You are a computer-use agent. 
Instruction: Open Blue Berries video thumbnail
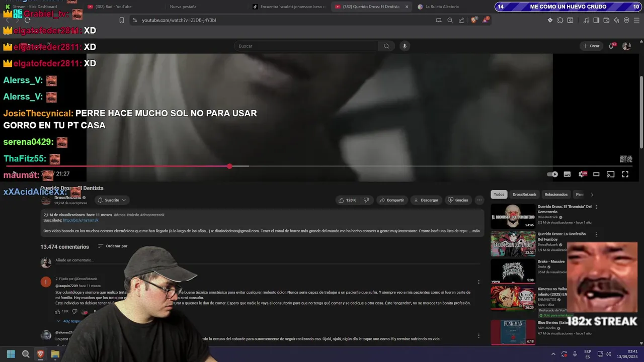pyautogui.click(x=513, y=332)
